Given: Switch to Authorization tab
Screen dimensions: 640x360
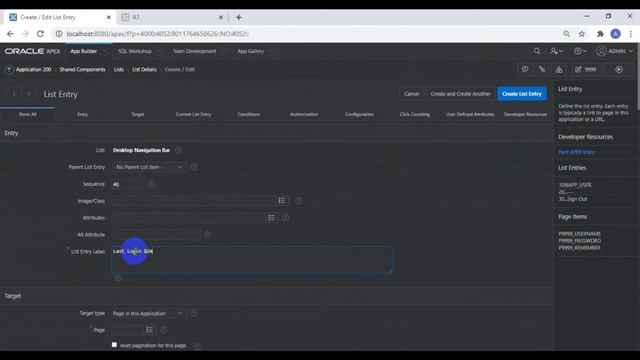Looking at the screenshot, I should tap(304, 114).
